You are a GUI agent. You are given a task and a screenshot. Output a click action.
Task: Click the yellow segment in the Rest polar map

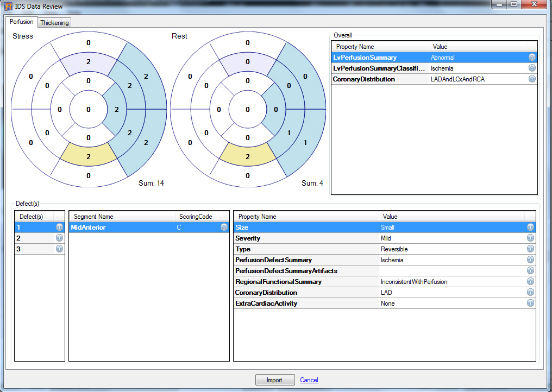click(x=248, y=155)
